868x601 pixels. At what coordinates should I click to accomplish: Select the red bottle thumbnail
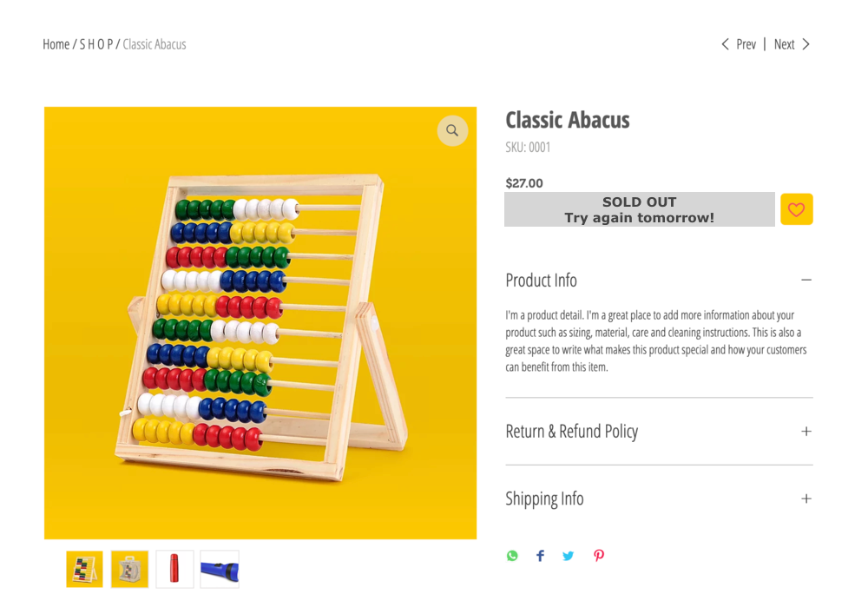tap(174, 569)
